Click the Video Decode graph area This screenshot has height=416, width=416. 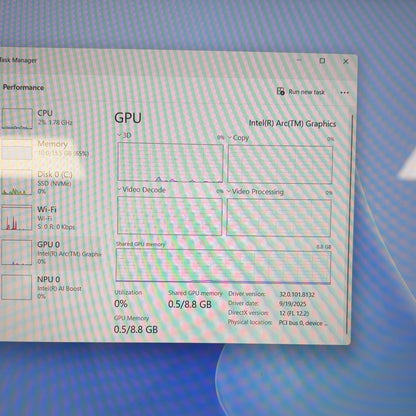(x=169, y=216)
